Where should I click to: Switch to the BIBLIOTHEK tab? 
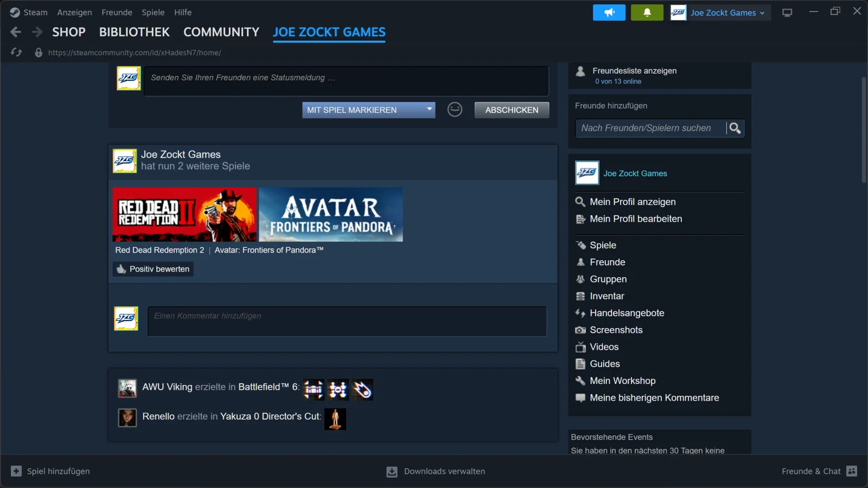pos(135,32)
